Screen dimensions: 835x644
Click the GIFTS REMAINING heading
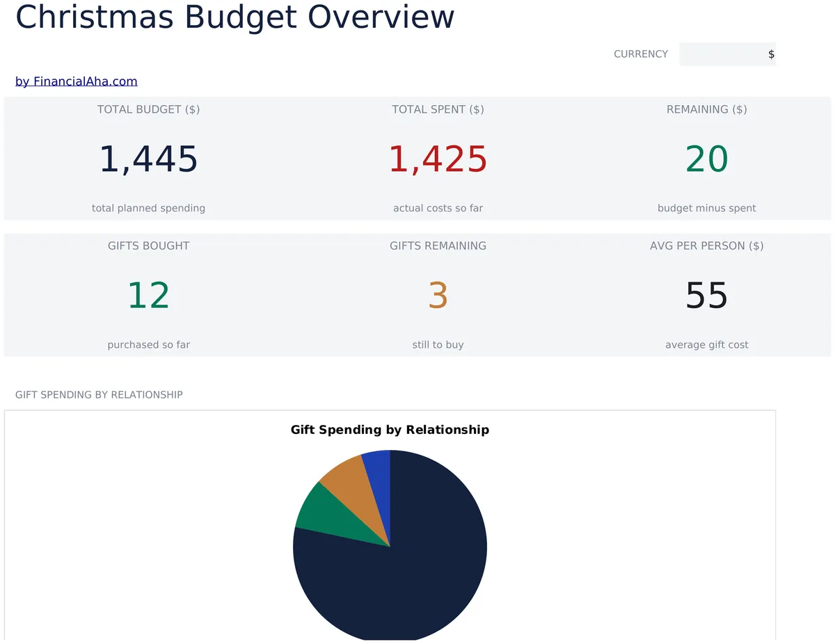click(438, 245)
